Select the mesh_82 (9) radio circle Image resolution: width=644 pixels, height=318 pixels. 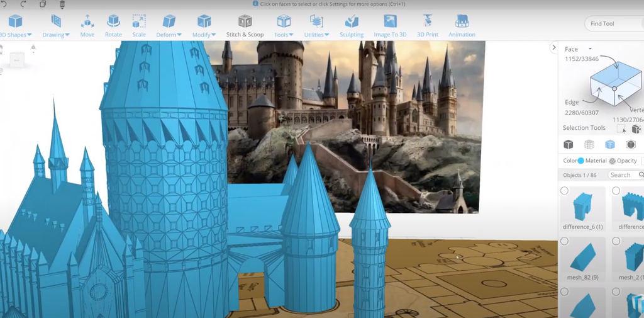564,241
